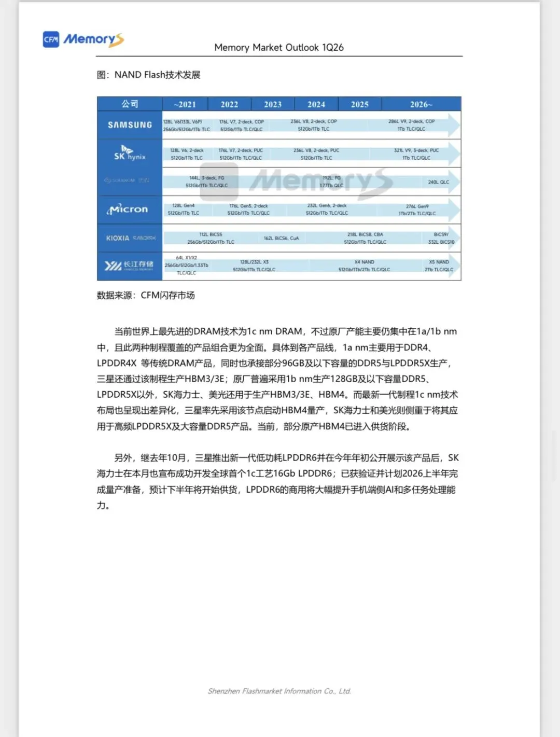Click the Memory Market Outlook 1Q26 title

click(x=280, y=47)
